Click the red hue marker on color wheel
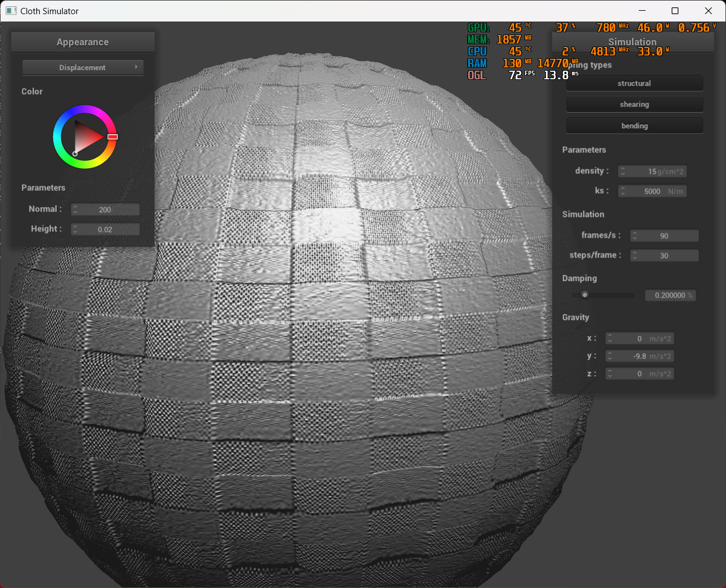The image size is (726, 588). click(x=113, y=137)
